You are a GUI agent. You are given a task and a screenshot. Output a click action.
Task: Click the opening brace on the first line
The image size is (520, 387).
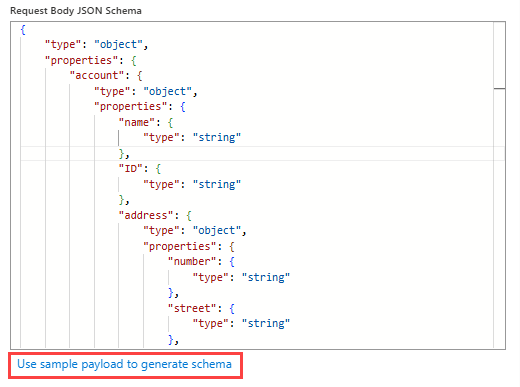pos(23,30)
